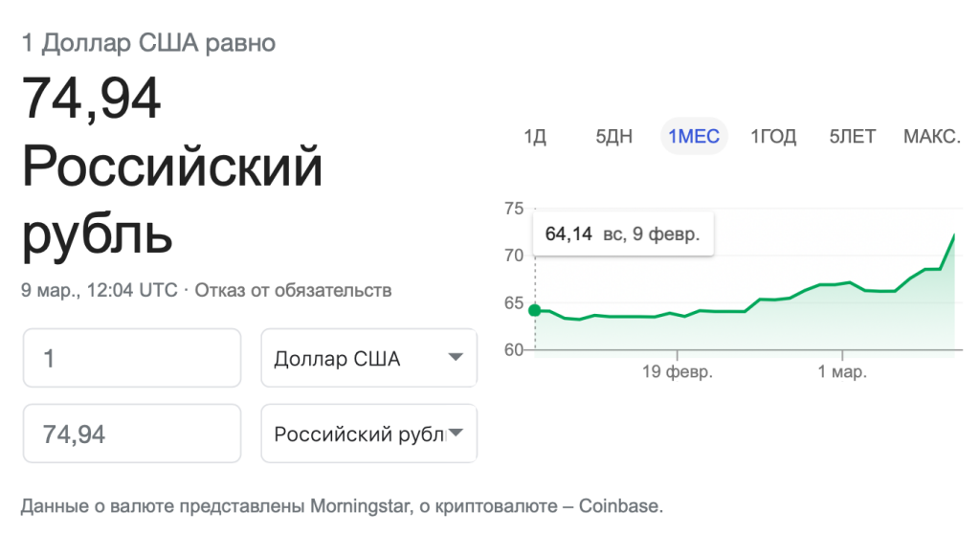980x534 pixels.
Task: Click the chart line's rightmost peak
Action: [x=955, y=234]
